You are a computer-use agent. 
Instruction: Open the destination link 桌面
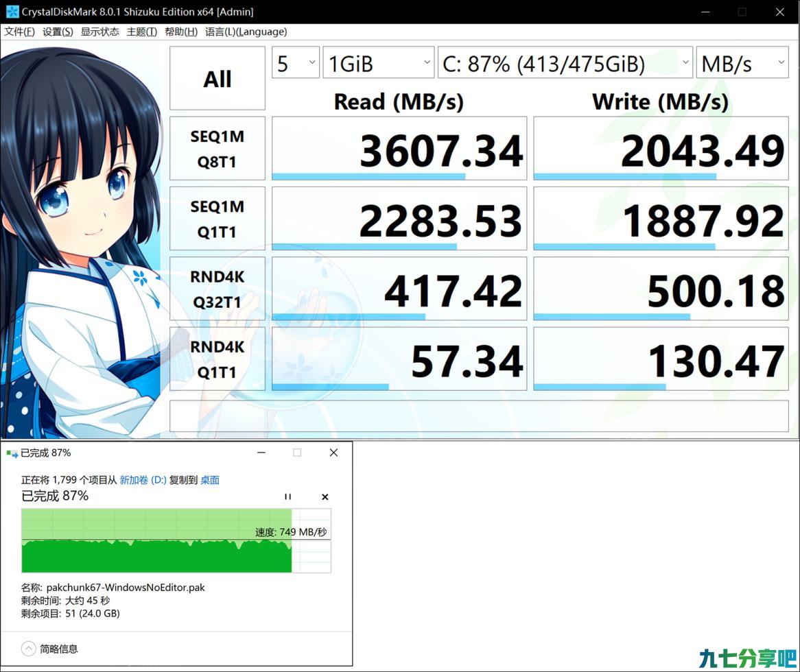(x=210, y=480)
